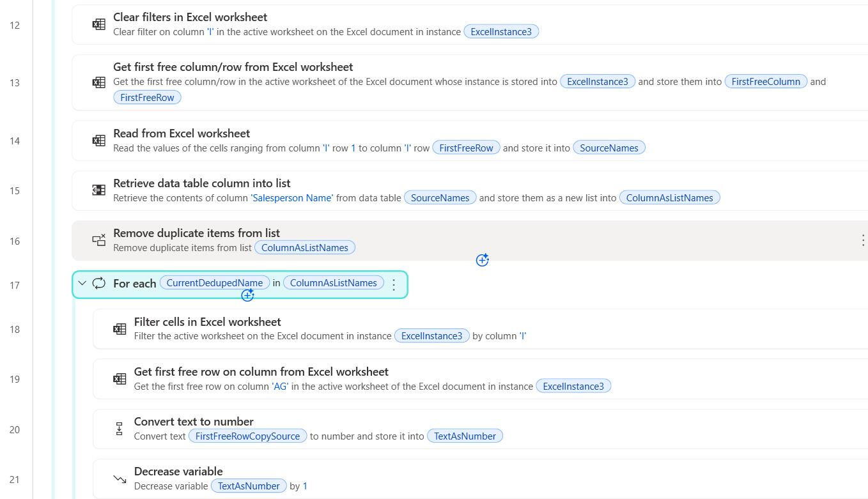Screen dimensions: 868x499
Task: Click the Copilot add button under For each
Action: 247,295
